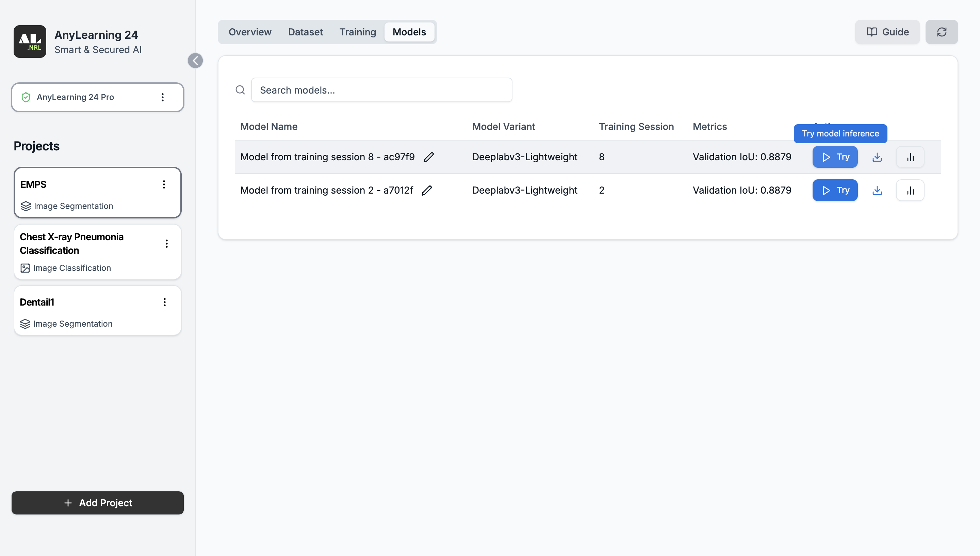Switch to the Training tab
Viewport: 980px width, 556px height.
tap(357, 32)
